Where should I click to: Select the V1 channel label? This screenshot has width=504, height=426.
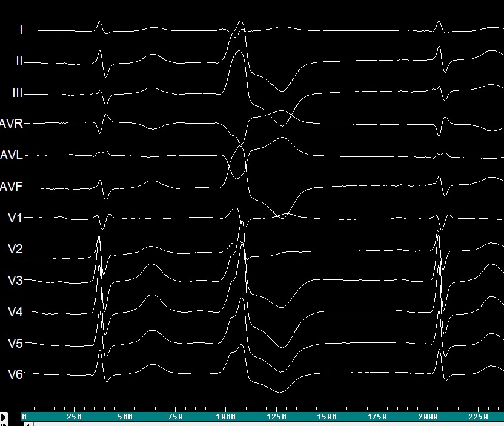(15, 218)
